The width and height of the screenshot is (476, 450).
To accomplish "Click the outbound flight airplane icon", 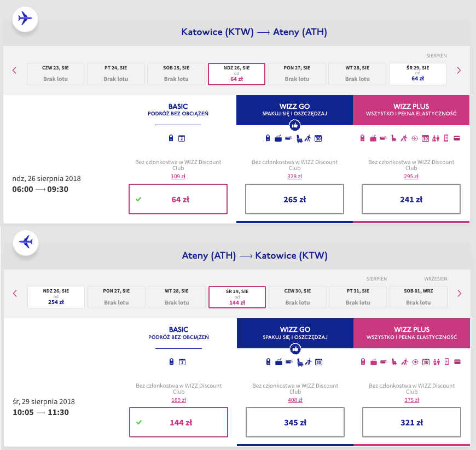I will [x=25, y=19].
